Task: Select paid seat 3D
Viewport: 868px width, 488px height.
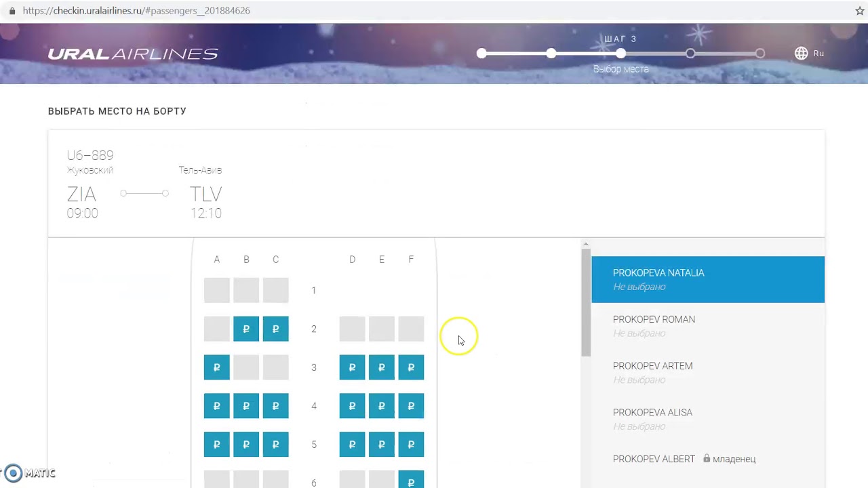Action: tap(352, 367)
